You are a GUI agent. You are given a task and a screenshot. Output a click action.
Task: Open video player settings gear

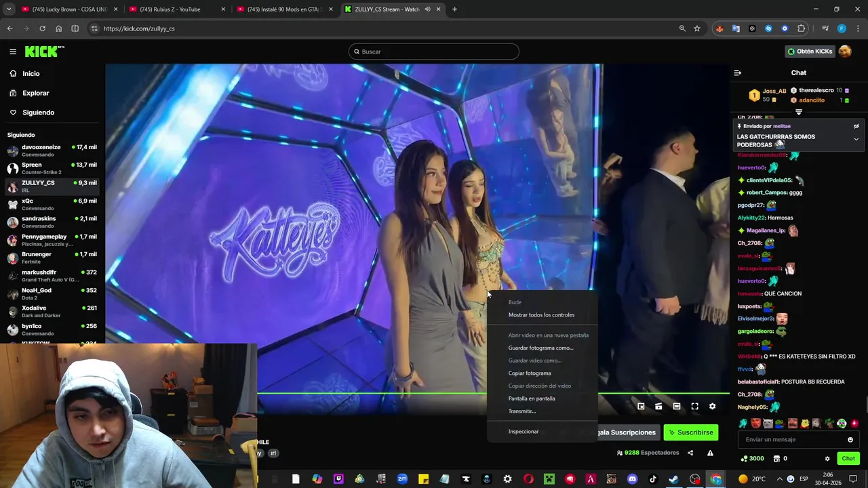712,406
